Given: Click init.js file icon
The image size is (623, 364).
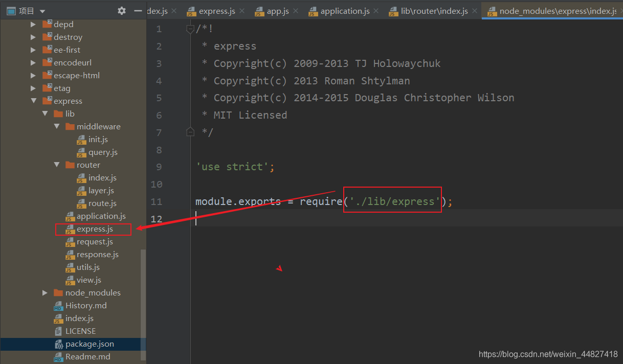Looking at the screenshot, I should pyautogui.click(x=81, y=140).
